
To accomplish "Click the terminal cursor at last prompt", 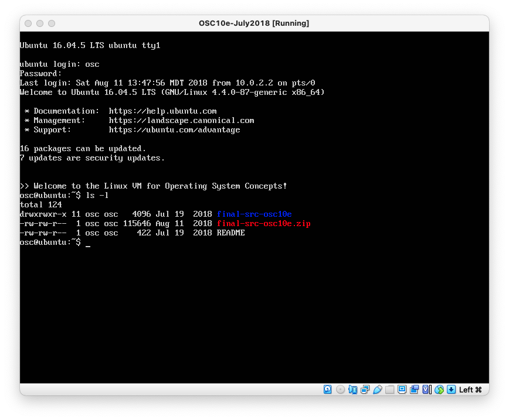I will 88,246.
